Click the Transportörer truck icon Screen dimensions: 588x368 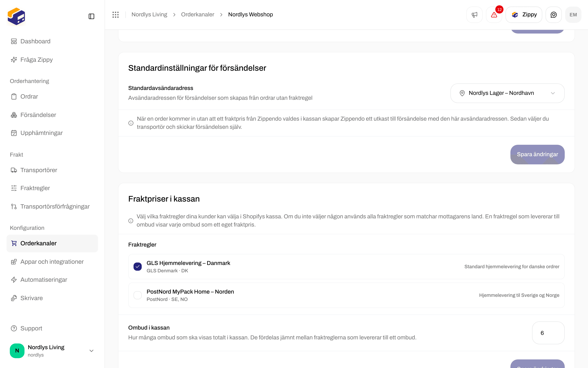14,170
